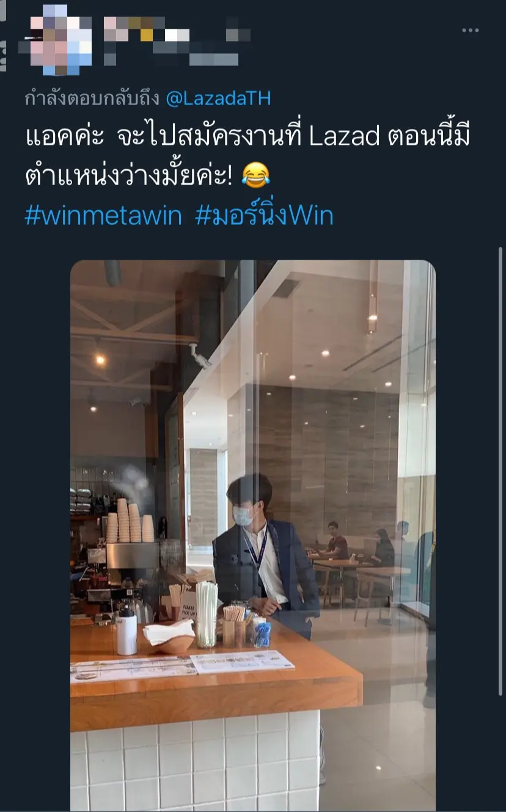Click the second tweet line ตำแหน่งว่างมั้ยค่ะ

point(130,176)
